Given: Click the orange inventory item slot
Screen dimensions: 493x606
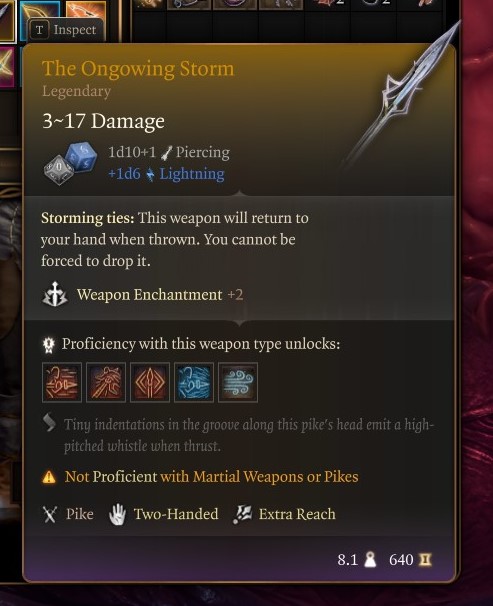Looking at the screenshot, I should pos(86,10).
